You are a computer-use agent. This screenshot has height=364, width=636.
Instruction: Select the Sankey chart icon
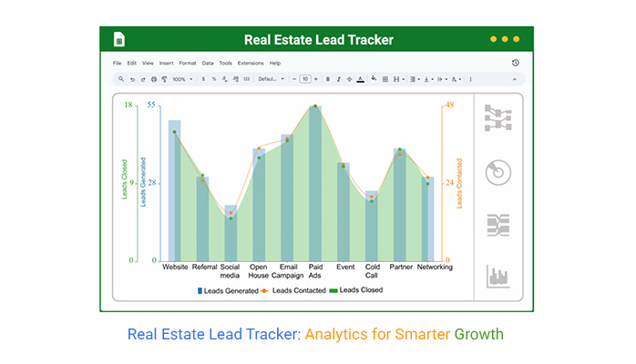498,225
